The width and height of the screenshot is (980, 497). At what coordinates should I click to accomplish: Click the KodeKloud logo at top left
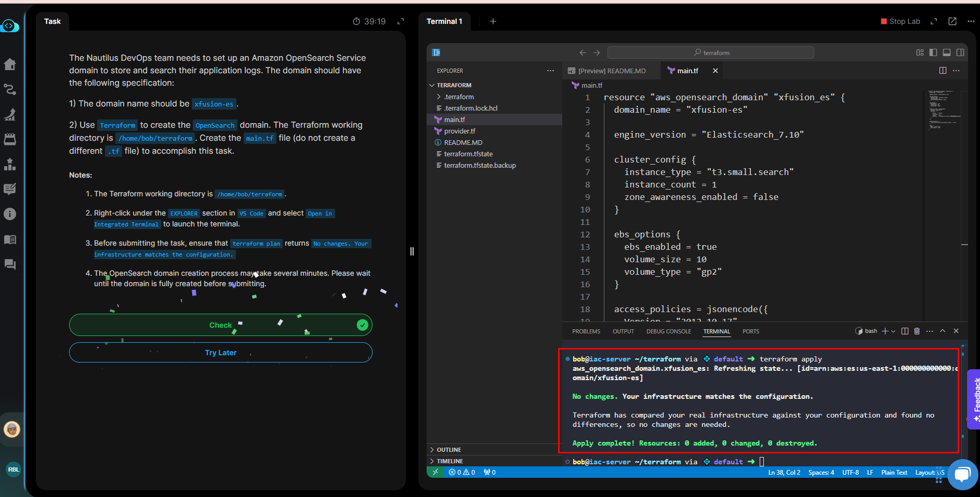[9, 25]
